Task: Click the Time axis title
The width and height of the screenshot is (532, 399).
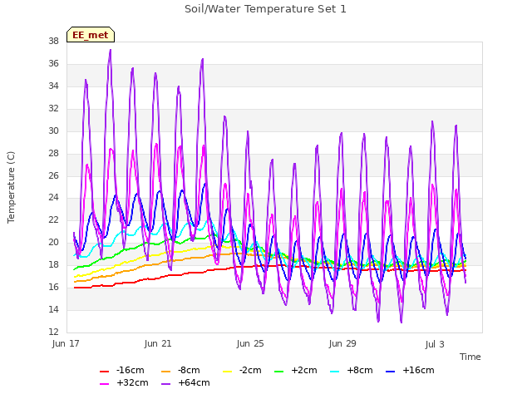Action: [x=470, y=357]
